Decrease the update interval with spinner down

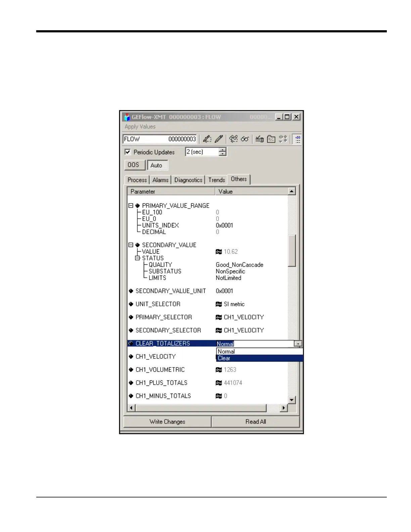(222, 154)
